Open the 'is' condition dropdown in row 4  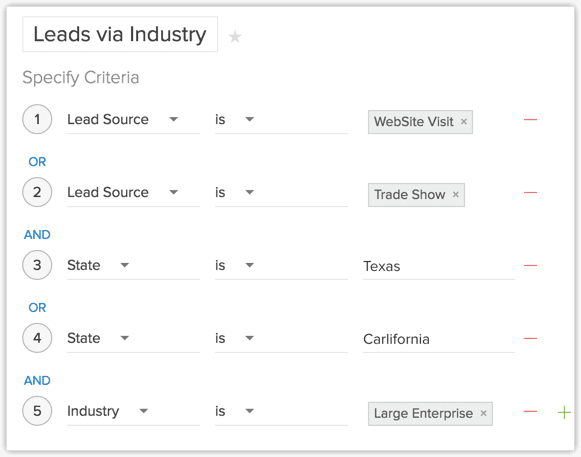281,338
